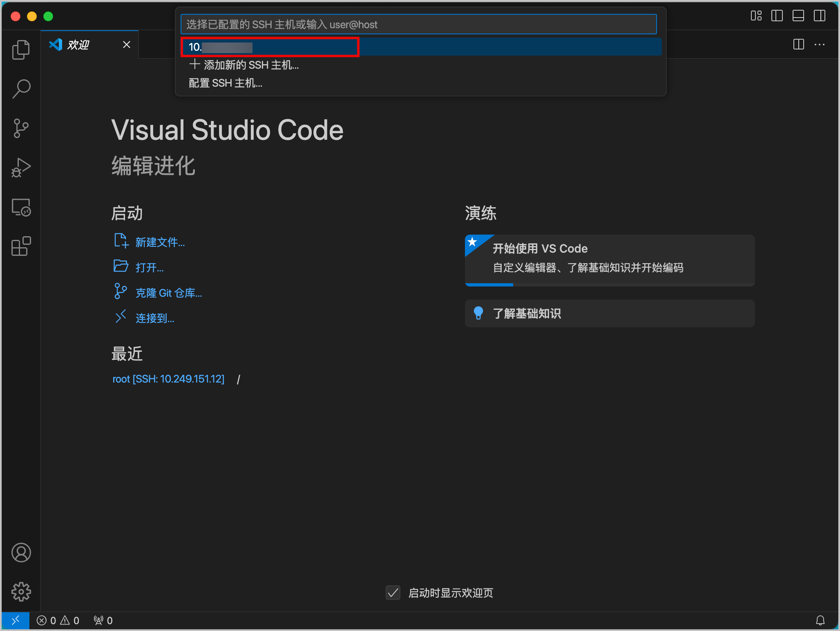Image resolution: width=840 pixels, height=631 pixels.
Task: Click the 编辑进化 subtitle
Action: (x=153, y=166)
